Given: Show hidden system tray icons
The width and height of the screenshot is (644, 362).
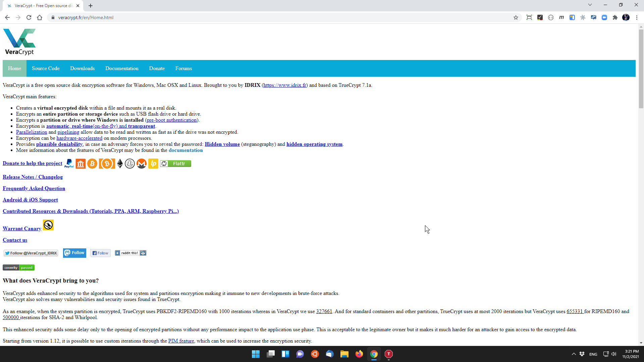Looking at the screenshot, I should 574,354.
